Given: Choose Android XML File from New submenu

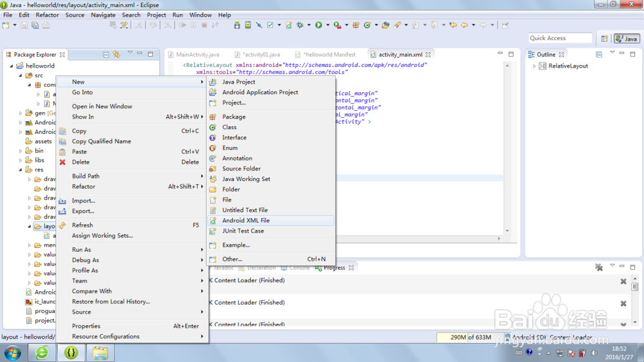Looking at the screenshot, I should pyautogui.click(x=271, y=221).
